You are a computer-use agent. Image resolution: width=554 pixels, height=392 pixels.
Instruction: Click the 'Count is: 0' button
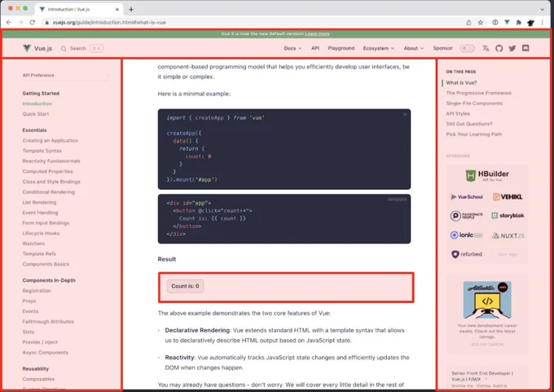[185, 286]
